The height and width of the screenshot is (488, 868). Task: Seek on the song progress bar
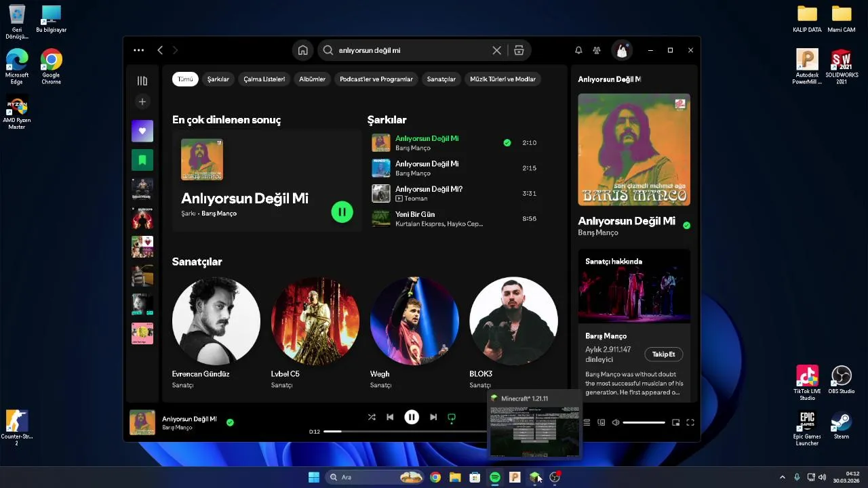coord(406,431)
